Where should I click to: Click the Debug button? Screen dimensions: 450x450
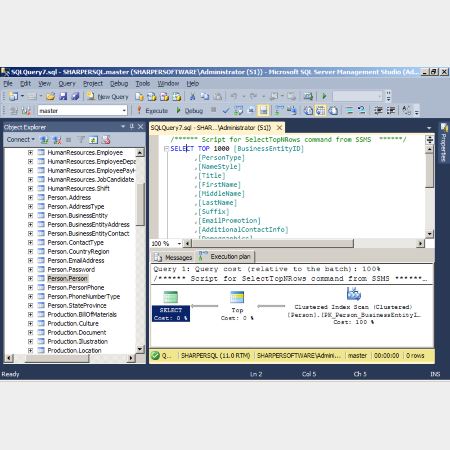coord(189,110)
